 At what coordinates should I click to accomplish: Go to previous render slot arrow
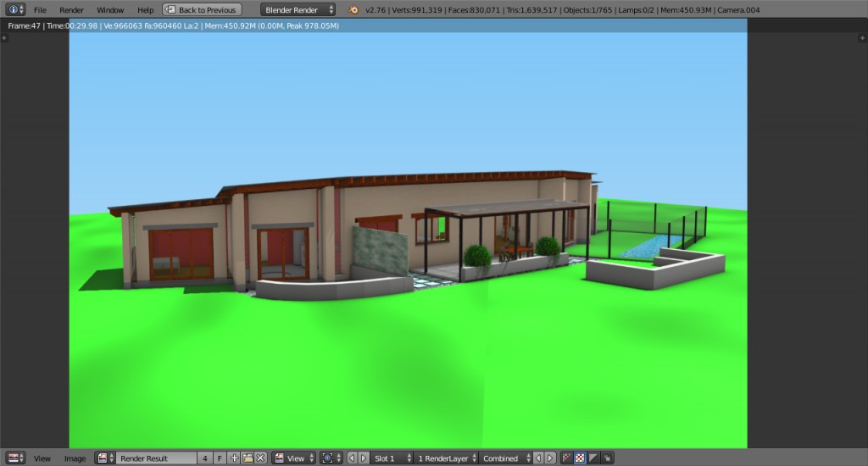[352, 458]
